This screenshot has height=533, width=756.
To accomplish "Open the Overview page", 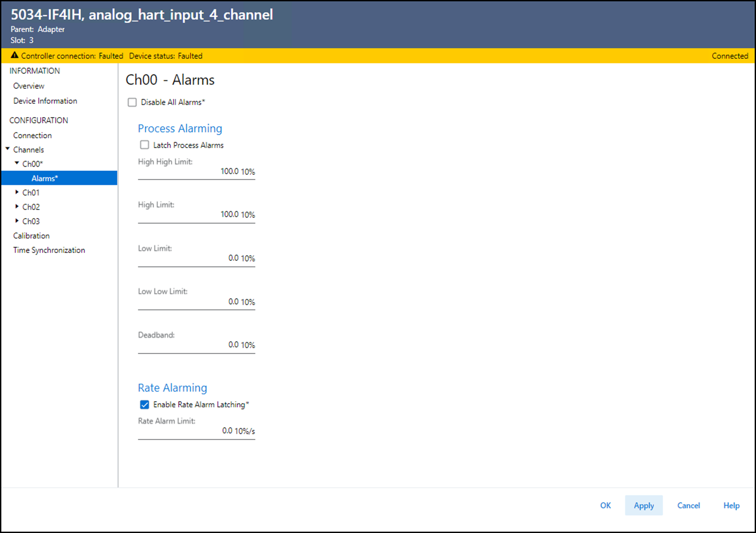I will tap(29, 86).
